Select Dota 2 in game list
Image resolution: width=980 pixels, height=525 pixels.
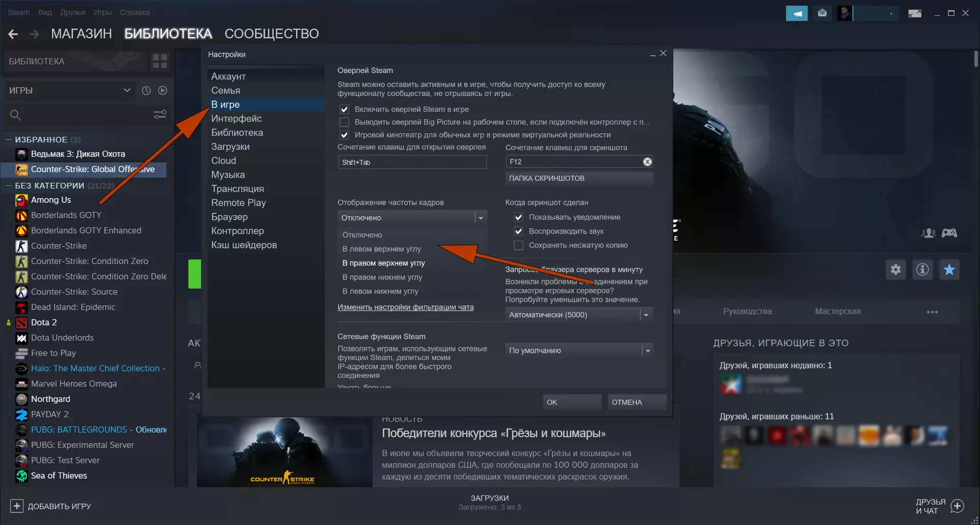coord(44,322)
